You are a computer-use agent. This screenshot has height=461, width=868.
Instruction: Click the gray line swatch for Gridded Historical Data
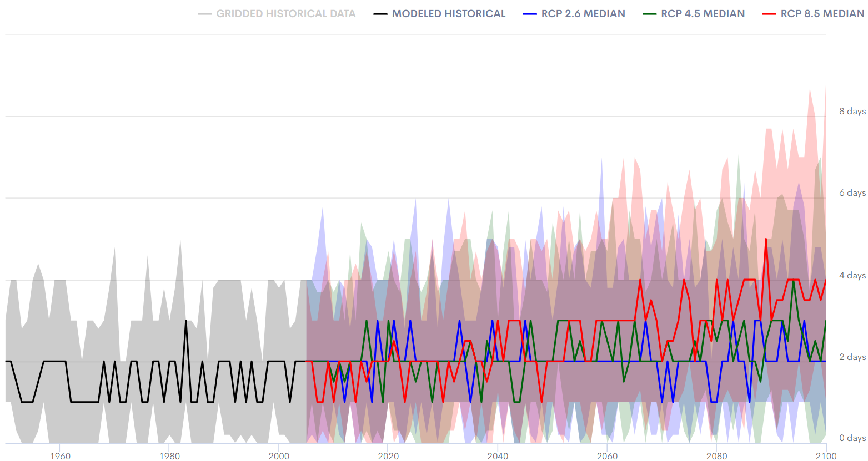pos(205,14)
